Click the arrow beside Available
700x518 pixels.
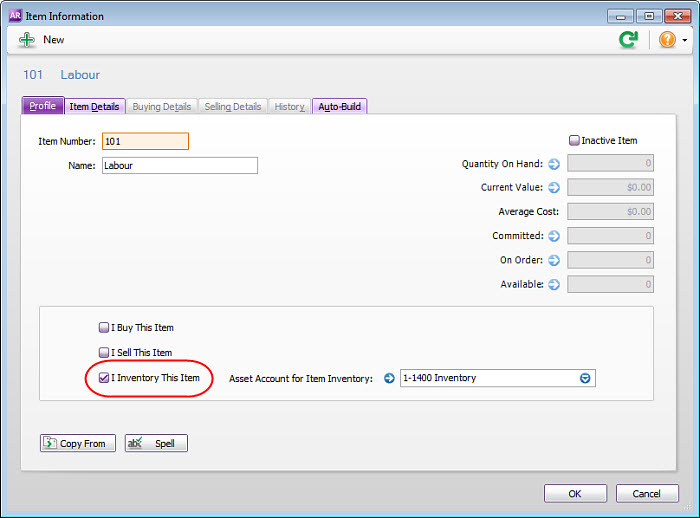[554, 285]
